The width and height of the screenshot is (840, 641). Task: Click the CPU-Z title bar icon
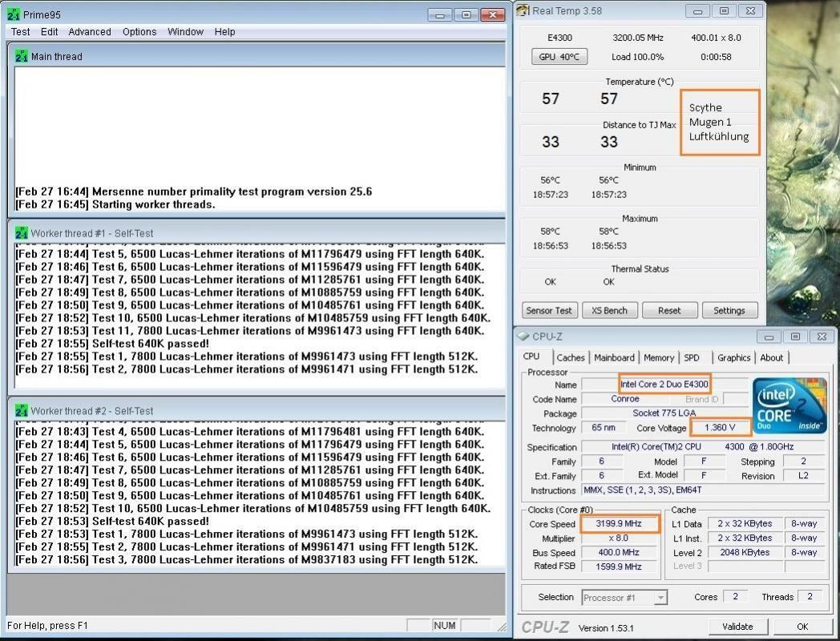(523, 337)
